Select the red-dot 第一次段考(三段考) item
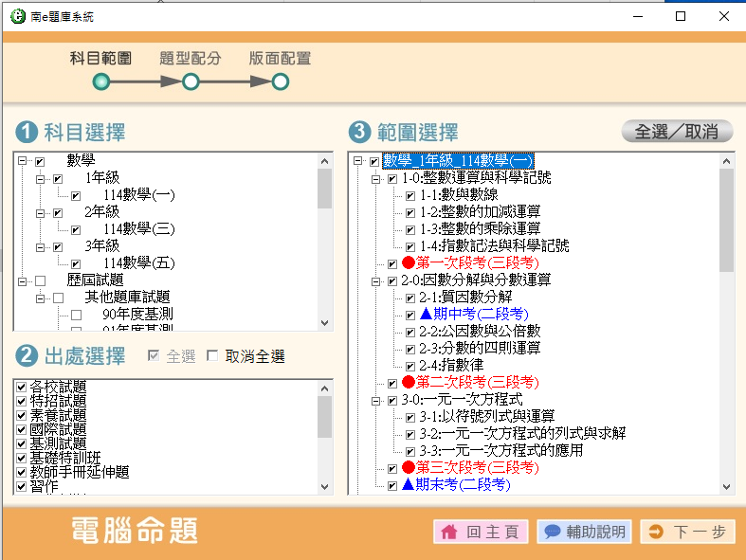This screenshot has width=746, height=560. click(469, 262)
